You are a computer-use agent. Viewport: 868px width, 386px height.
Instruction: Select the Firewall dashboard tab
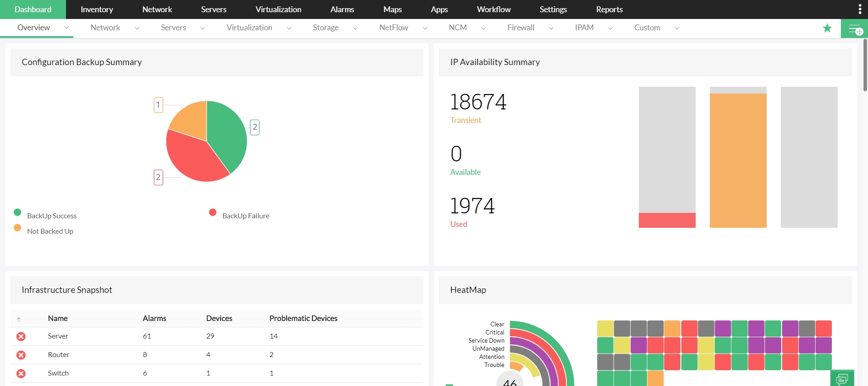pyautogui.click(x=521, y=28)
